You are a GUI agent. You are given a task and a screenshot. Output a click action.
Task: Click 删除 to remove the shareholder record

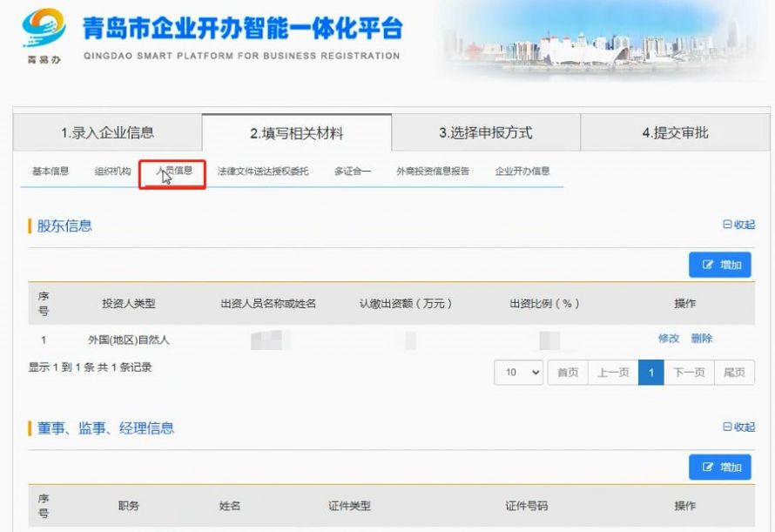701,340
